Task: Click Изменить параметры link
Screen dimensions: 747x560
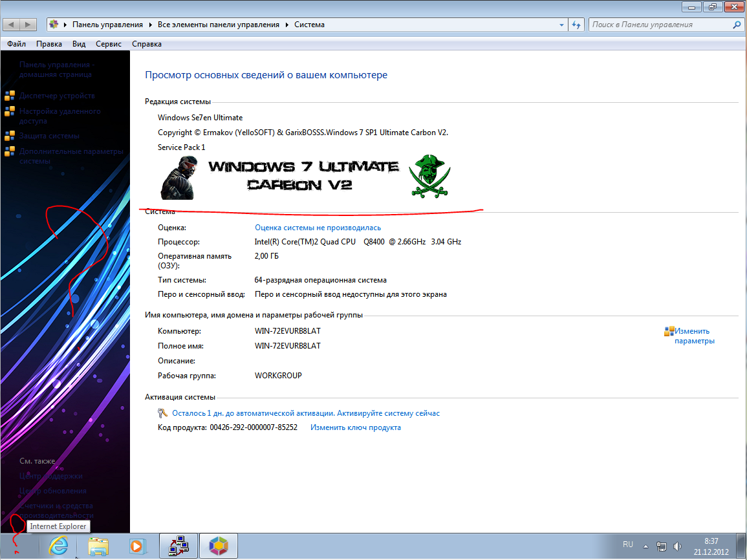Action: tap(694, 336)
